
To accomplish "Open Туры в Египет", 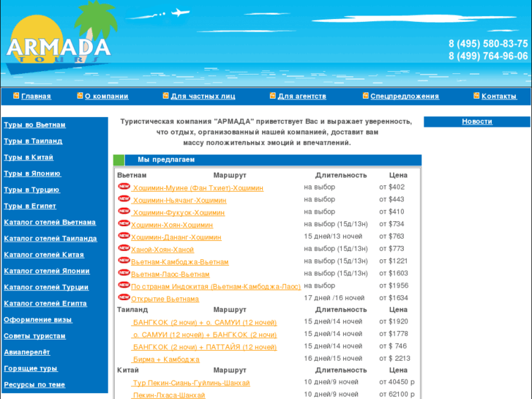I will click(30, 206).
